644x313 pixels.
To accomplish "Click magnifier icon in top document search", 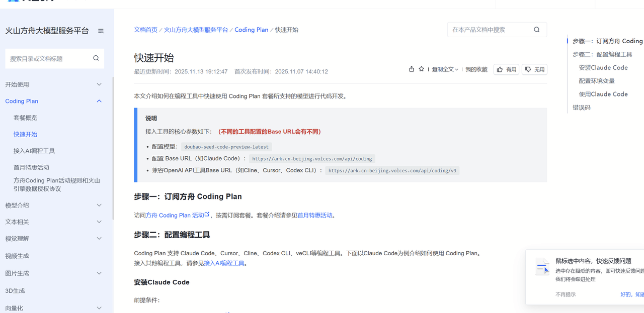I will point(537,30).
